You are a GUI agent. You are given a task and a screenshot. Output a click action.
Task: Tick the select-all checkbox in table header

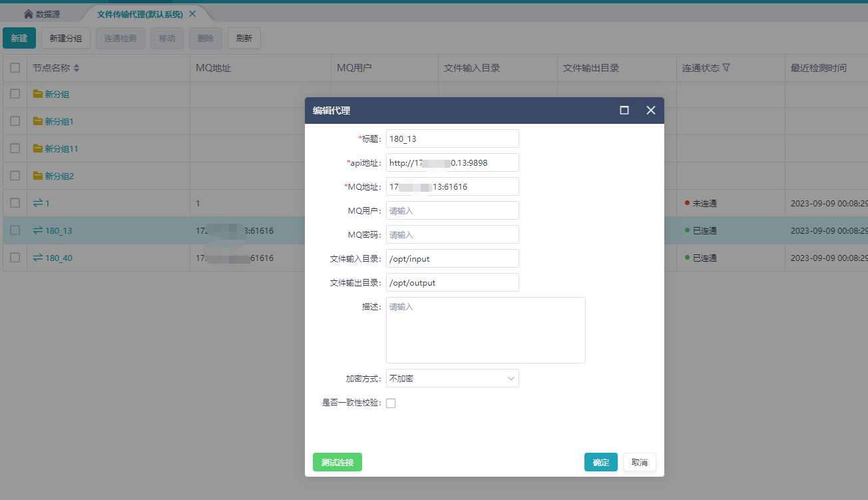[15, 68]
